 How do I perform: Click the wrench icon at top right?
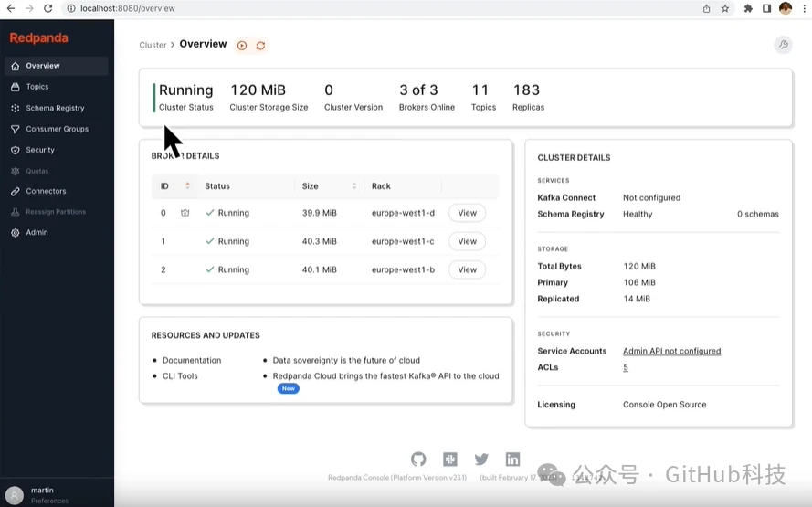783,45
